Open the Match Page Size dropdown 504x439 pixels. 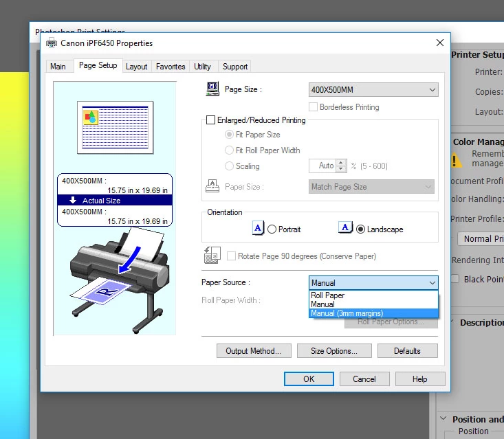[371, 187]
